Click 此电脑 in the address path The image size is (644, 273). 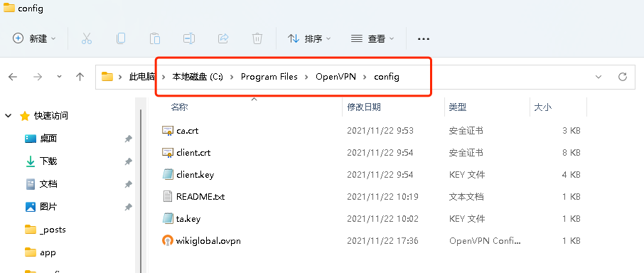pyautogui.click(x=142, y=77)
